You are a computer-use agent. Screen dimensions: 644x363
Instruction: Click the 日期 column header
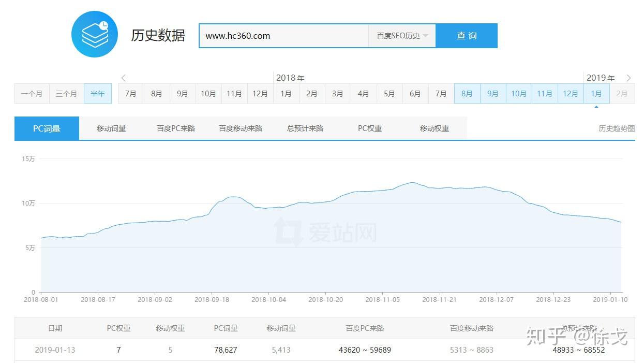pyautogui.click(x=55, y=328)
